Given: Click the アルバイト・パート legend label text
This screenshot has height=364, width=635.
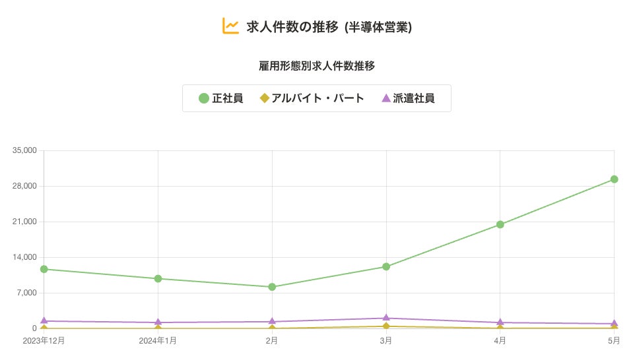Looking at the screenshot, I should coord(318,98).
